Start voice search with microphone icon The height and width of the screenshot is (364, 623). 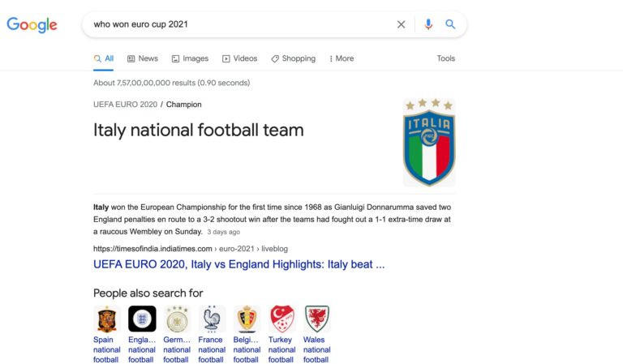428,24
